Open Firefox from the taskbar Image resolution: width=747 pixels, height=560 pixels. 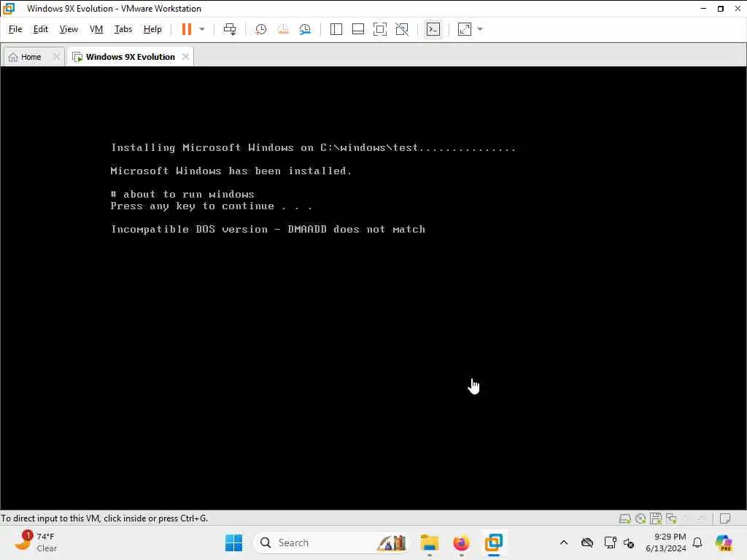pyautogui.click(x=461, y=542)
